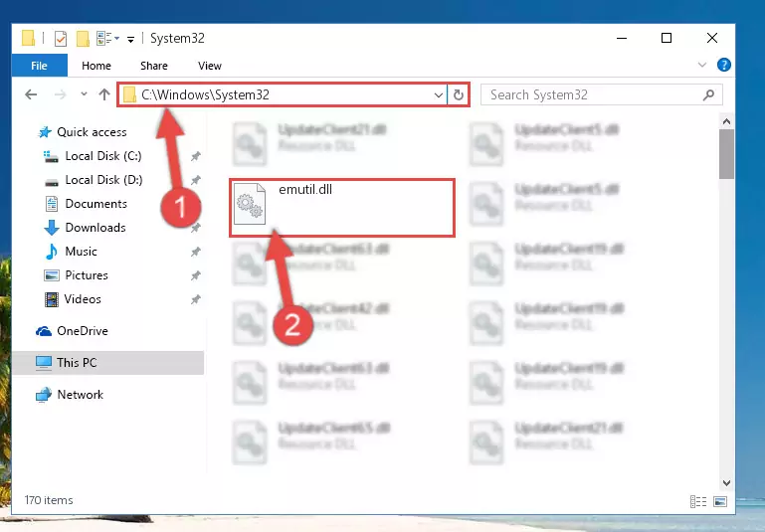Open the Customize Quick Access Toolbar dropdown arrow
Screen dimensions: 765x532
point(130,39)
